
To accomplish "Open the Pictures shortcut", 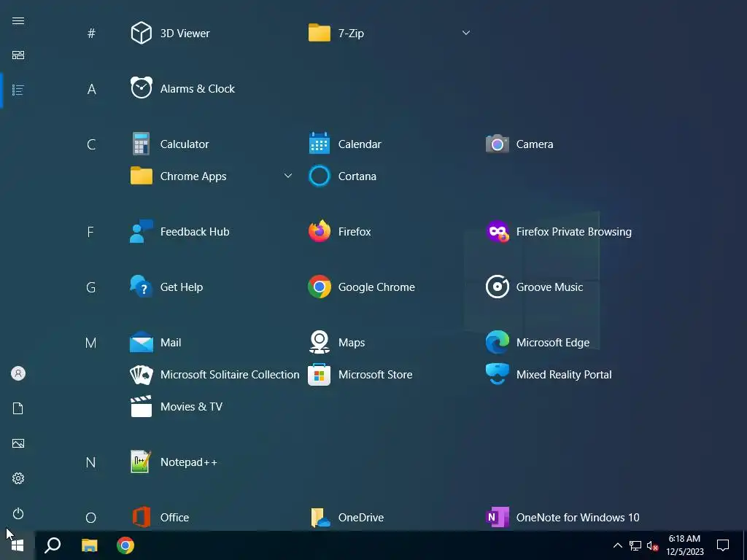I will pyautogui.click(x=18, y=443).
